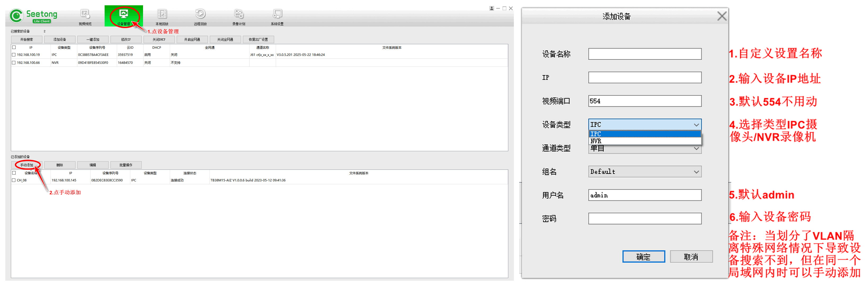Screen dimensions: 868x286
Task: Click the 开始搜索 start search button
Action: click(x=26, y=39)
